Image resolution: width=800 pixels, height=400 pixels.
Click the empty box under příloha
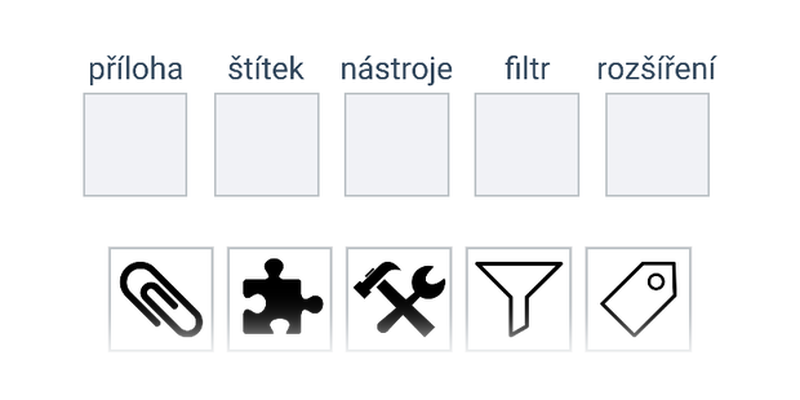coord(135,144)
